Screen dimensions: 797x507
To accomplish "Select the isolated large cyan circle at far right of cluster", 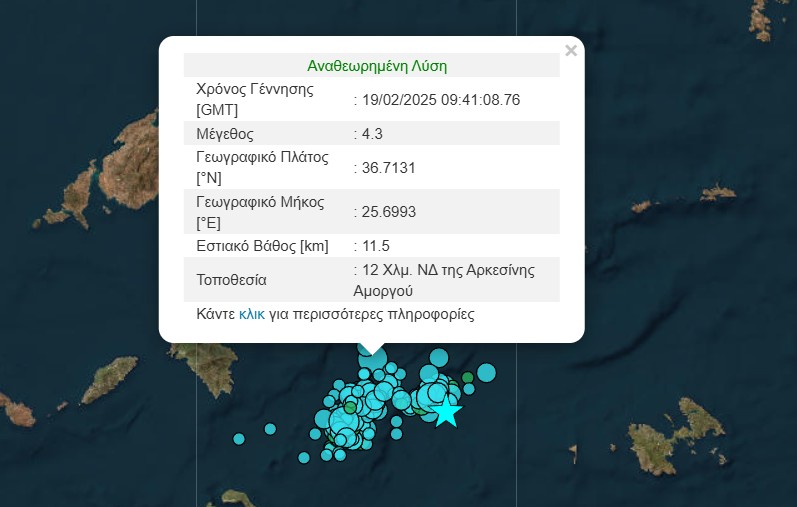I will click(x=486, y=373).
